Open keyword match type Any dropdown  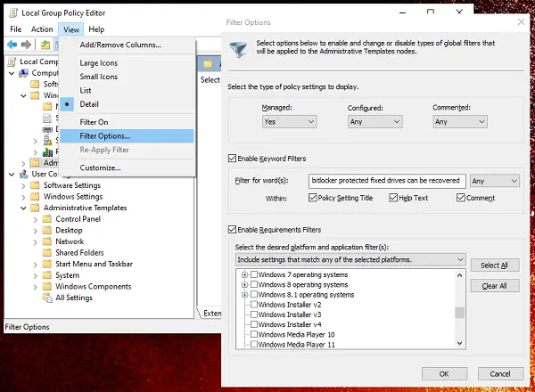[x=495, y=181]
